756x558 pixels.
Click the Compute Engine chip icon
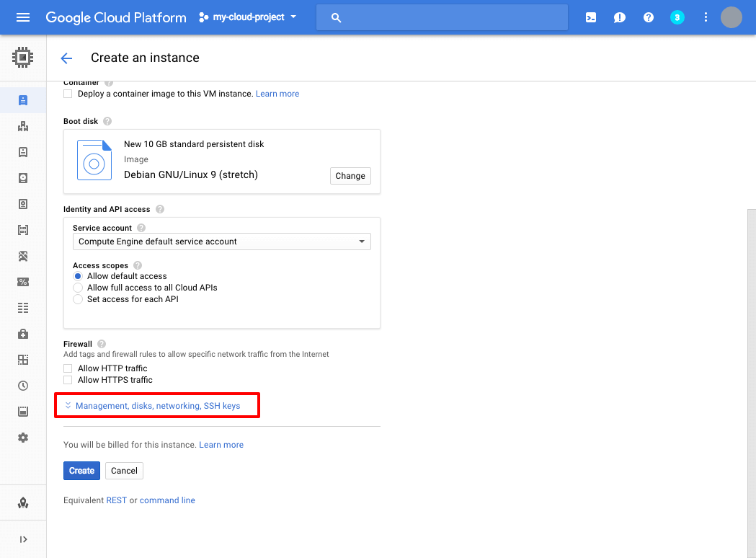[x=22, y=58]
